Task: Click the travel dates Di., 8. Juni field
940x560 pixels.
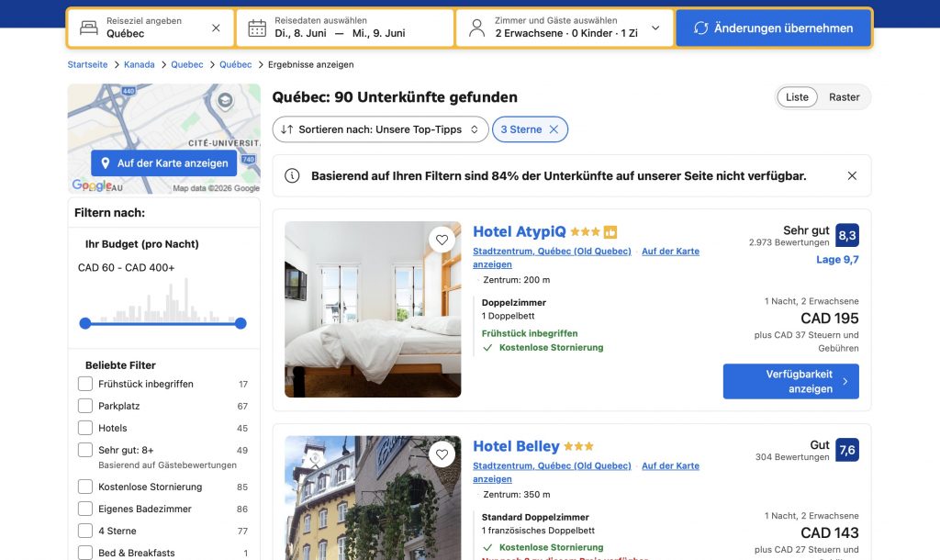Action: [x=345, y=28]
